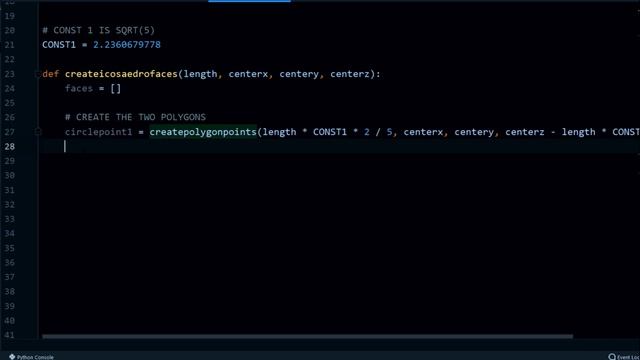Click line number 23 in the gutter
Image resolution: width=640 pixels, height=360 pixels.
pyautogui.click(x=9, y=74)
